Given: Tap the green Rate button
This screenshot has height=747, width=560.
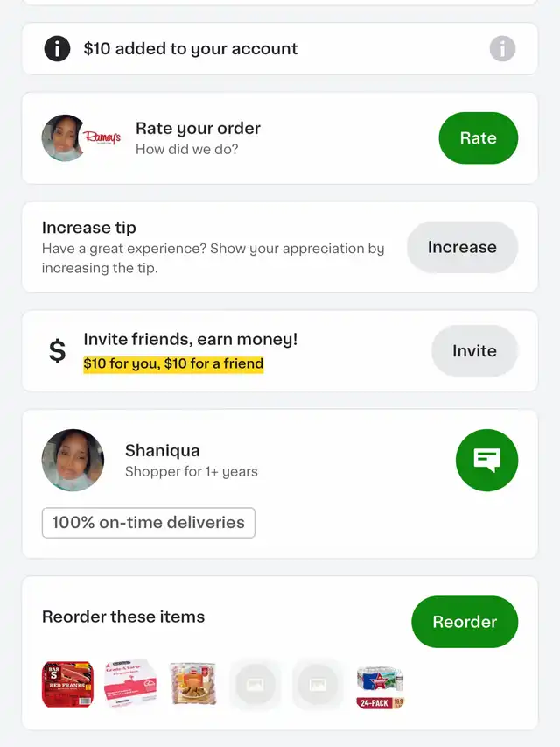Looking at the screenshot, I should [478, 138].
